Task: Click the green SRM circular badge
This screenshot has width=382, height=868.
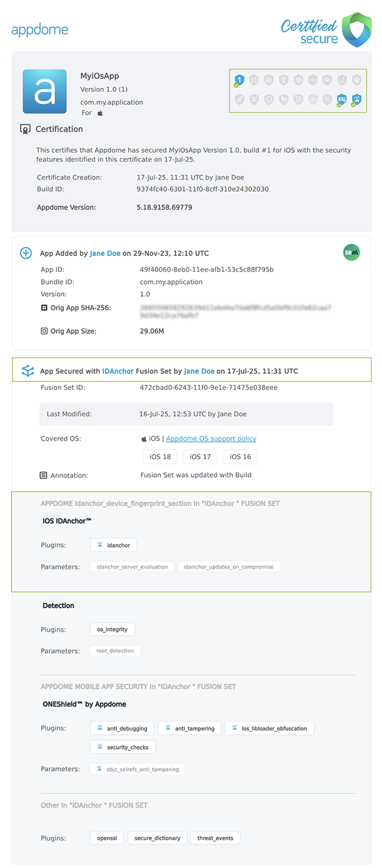Action: pyautogui.click(x=351, y=252)
